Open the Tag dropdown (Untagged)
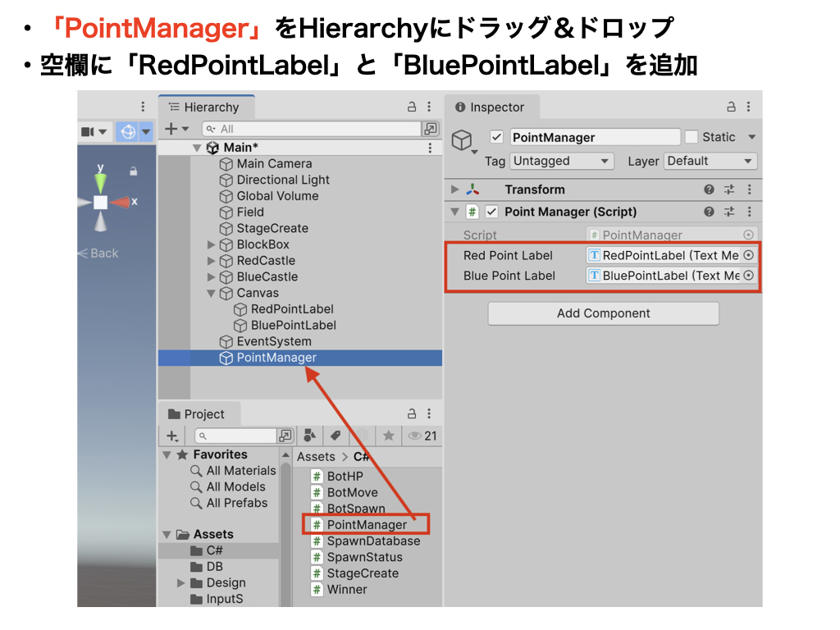Image resolution: width=840 pixels, height=630 pixels. click(561, 162)
